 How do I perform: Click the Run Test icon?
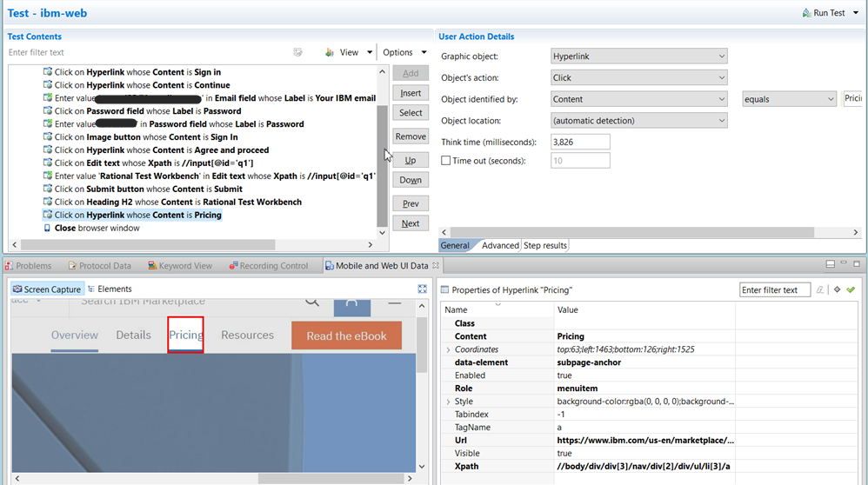(806, 13)
